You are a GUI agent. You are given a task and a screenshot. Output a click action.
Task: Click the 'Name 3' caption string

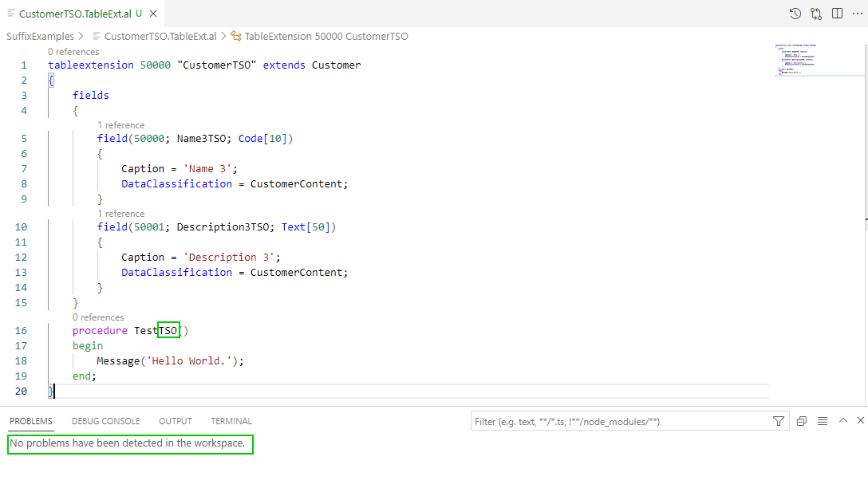click(207, 169)
